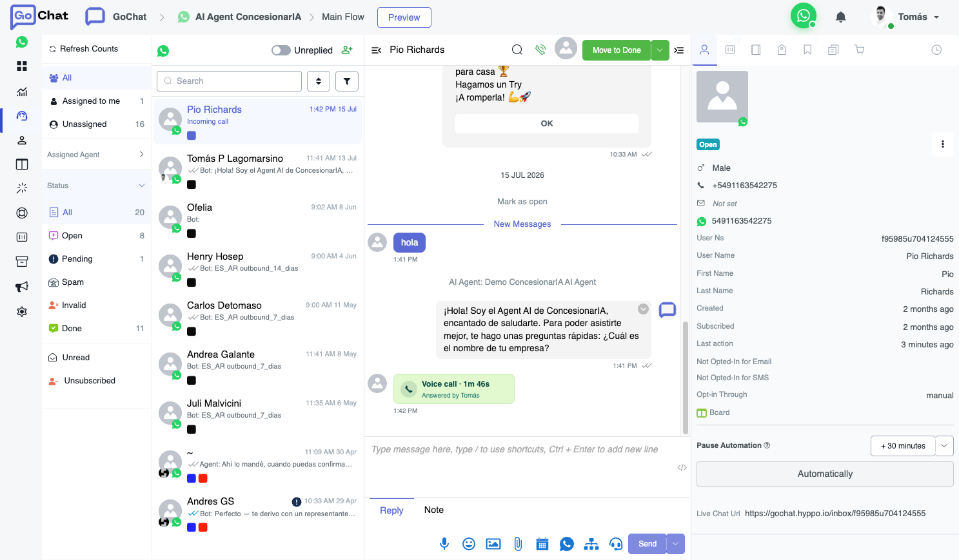959x560 pixels.
Task: Open the dashboard grid icon in left sidebar
Action: [x=22, y=66]
